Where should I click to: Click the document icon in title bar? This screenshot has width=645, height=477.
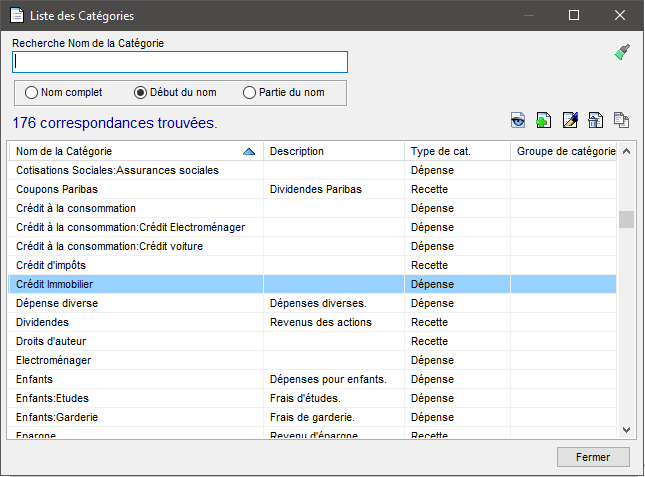coord(17,16)
